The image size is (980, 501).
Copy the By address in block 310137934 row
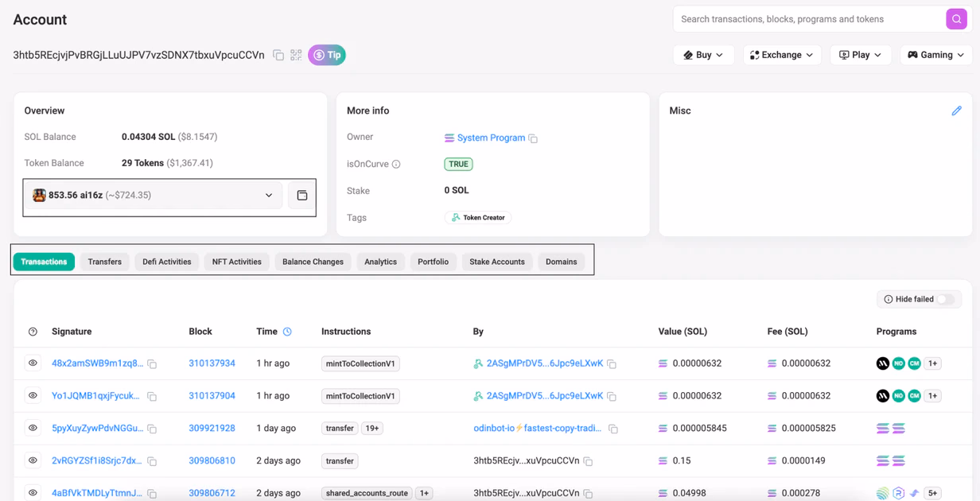coord(612,364)
